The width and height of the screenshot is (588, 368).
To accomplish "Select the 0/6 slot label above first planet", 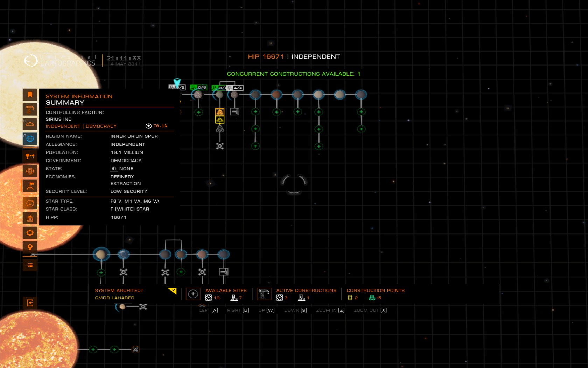I will point(198,87).
